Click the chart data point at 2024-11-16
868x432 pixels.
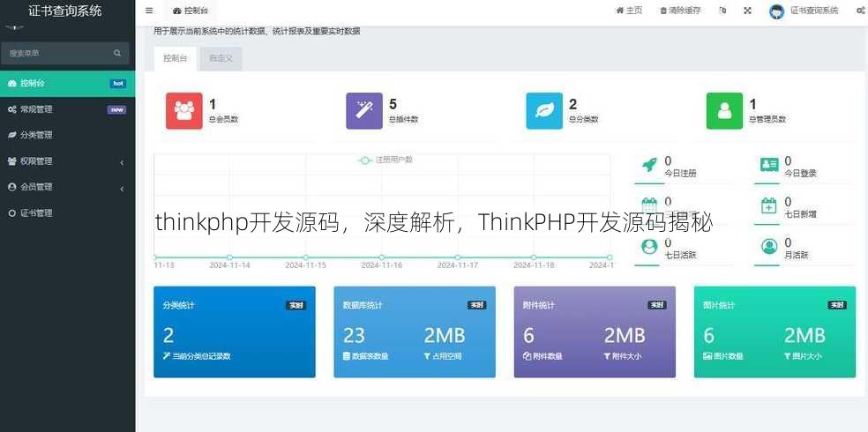381,257
